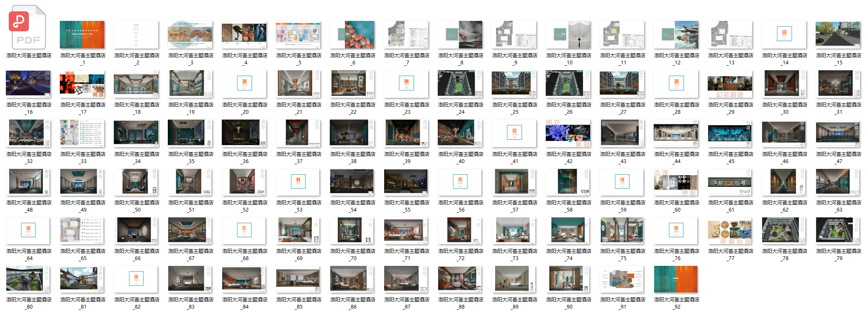Click thumbnail _68 showing the 乐 character
The image size is (868, 319).
click(x=244, y=230)
